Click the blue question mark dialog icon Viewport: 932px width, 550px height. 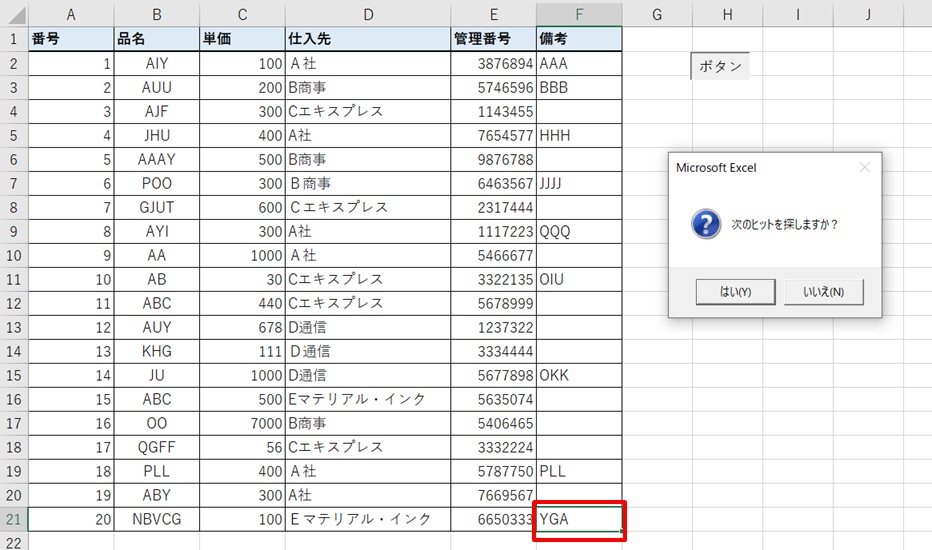tap(706, 224)
